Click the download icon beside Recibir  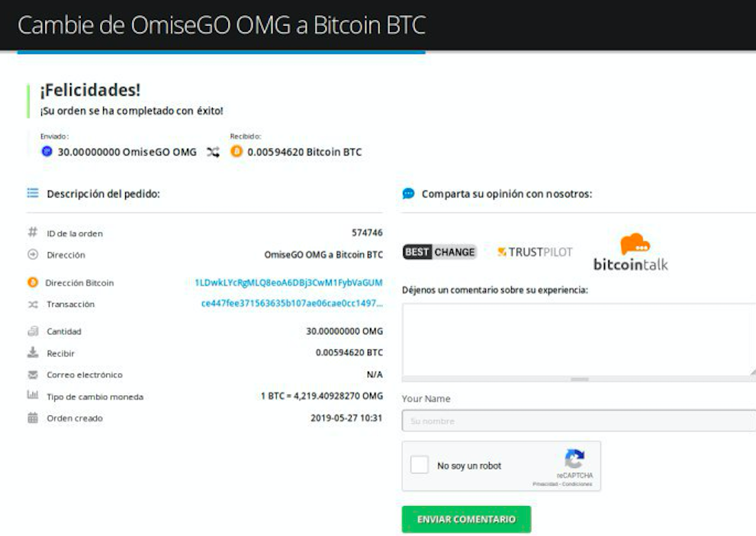tap(33, 353)
